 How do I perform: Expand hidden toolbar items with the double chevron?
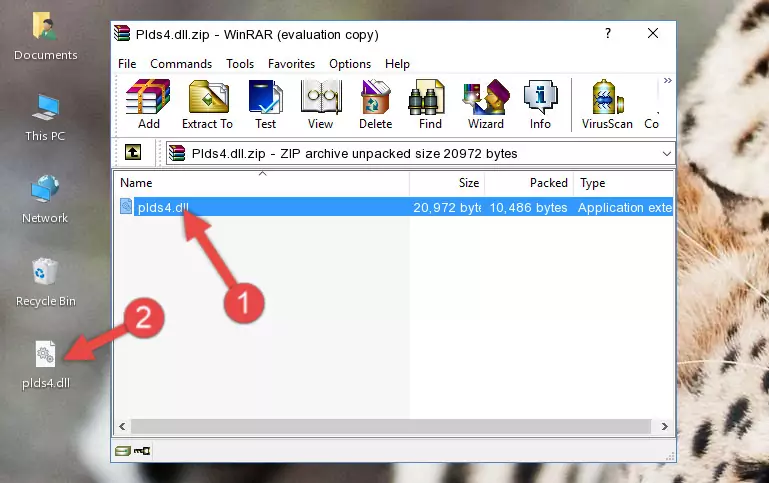pyautogui.click(x=667, y=80)
